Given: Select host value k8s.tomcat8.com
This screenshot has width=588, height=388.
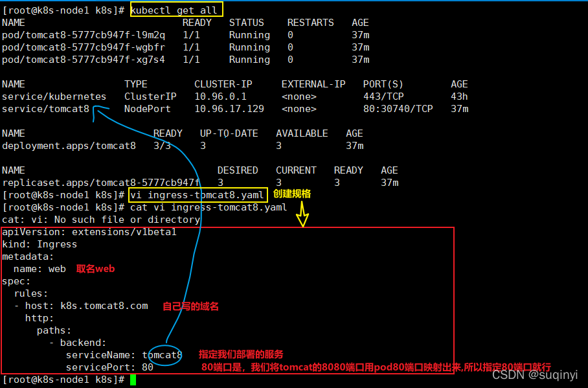Looking at the screenshot, I should tap(104, 306).
